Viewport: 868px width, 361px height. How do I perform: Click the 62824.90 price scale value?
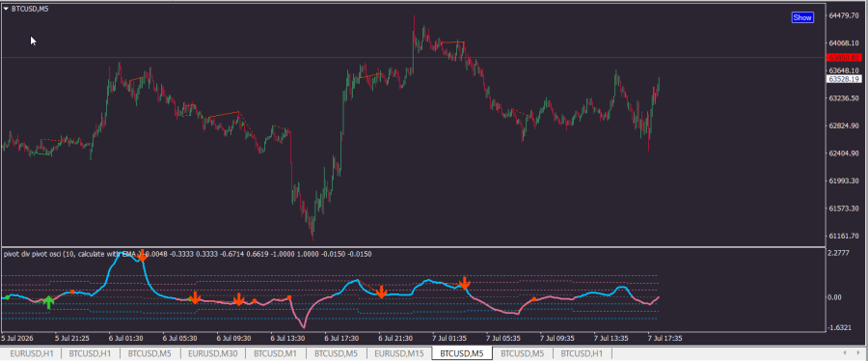point(844,125)
